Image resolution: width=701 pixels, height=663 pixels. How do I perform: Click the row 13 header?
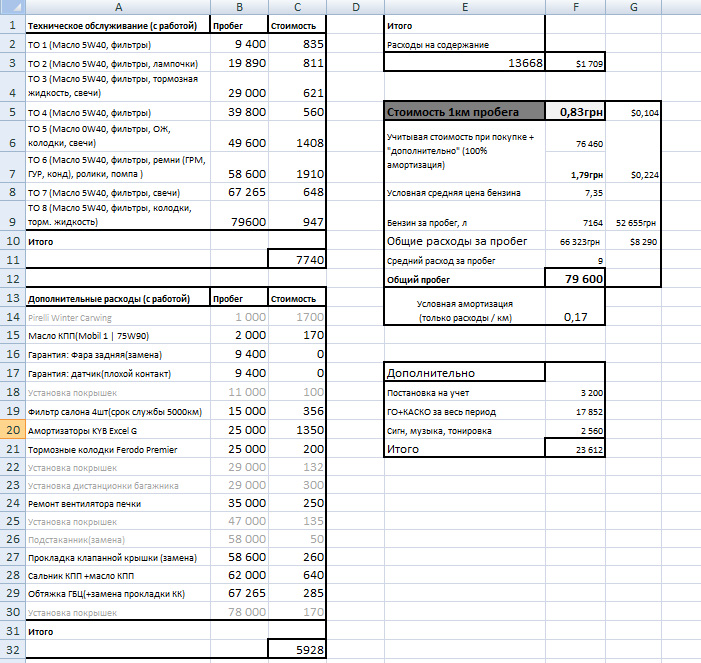tap(11, 298)
